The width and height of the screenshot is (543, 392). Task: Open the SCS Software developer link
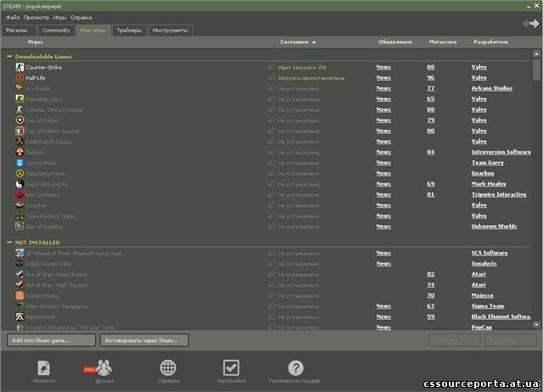(x=490, y=253)
